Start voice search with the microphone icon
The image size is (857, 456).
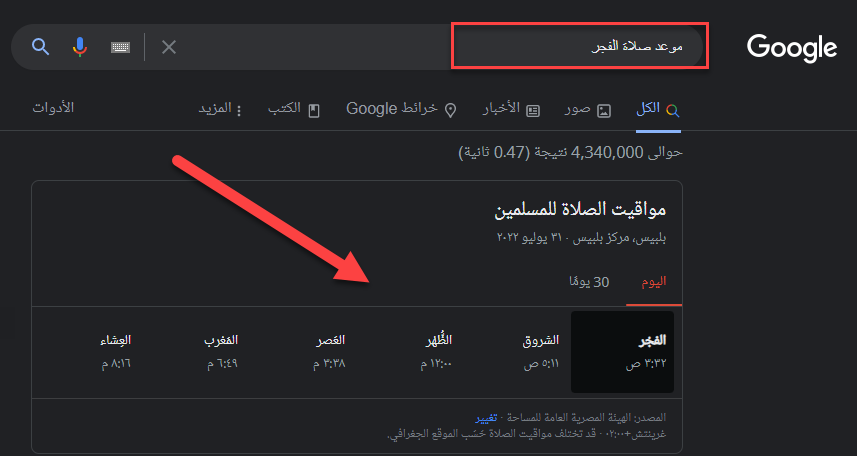click(x=80, y=47)
